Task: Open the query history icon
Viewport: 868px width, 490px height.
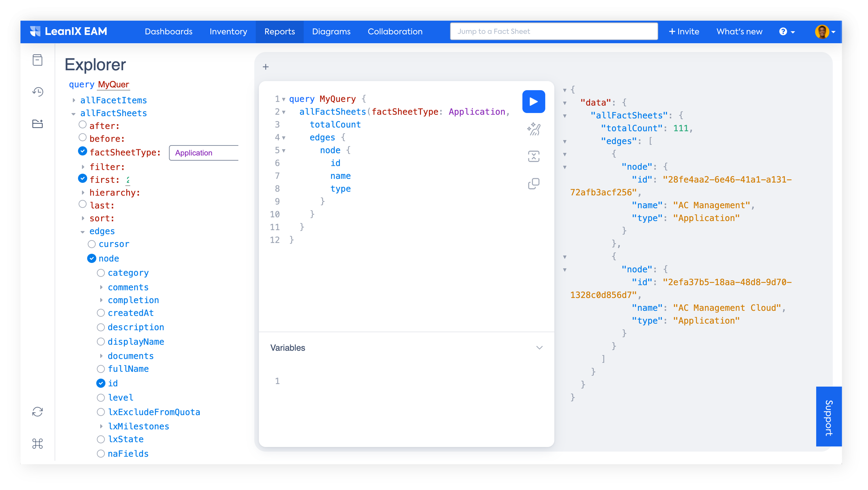Action: click(37, 92)
